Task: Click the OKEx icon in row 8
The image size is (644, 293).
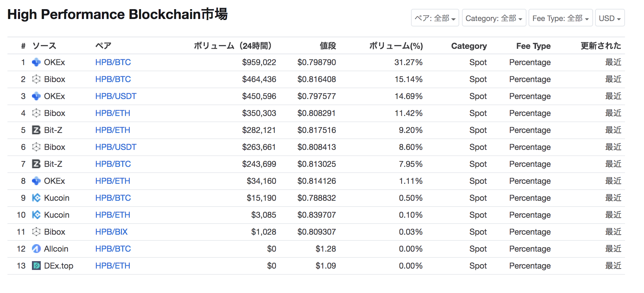Action: coord(36,181)
